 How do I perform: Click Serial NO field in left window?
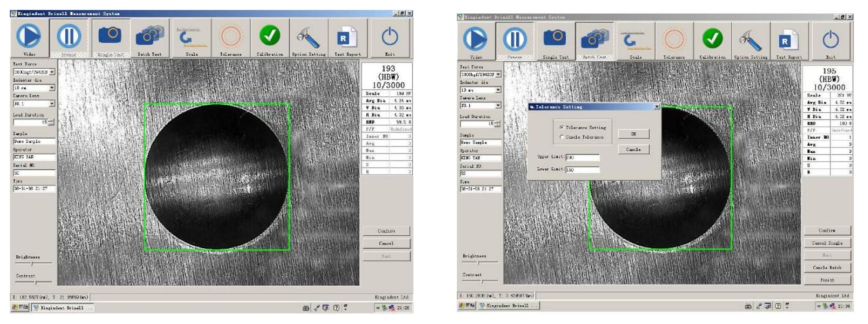coord(34,173)
